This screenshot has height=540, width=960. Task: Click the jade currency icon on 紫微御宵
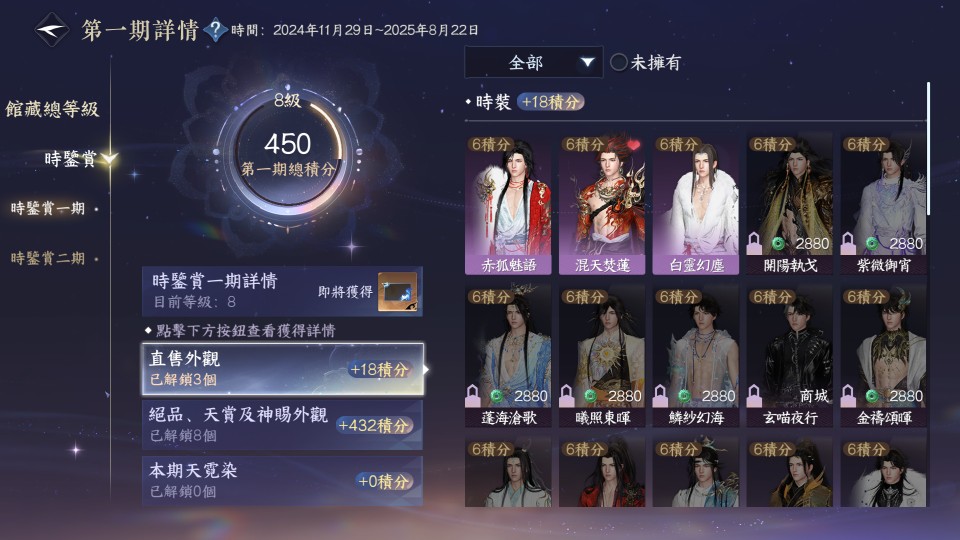pos(872,244)
